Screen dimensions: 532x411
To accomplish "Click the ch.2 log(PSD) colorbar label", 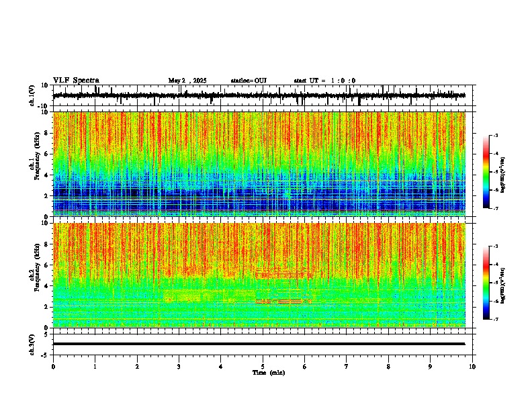I will 502,285.
